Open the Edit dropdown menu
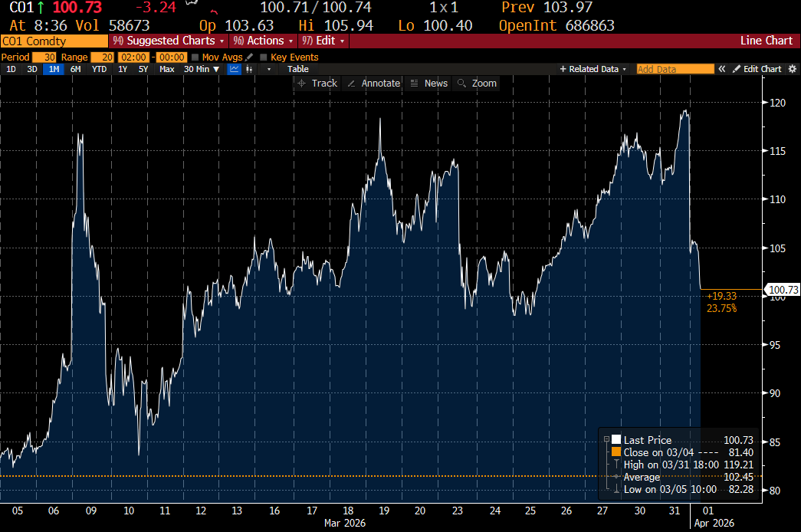The width and height of the screenshot is (801, 532). [x=323, y=41]
